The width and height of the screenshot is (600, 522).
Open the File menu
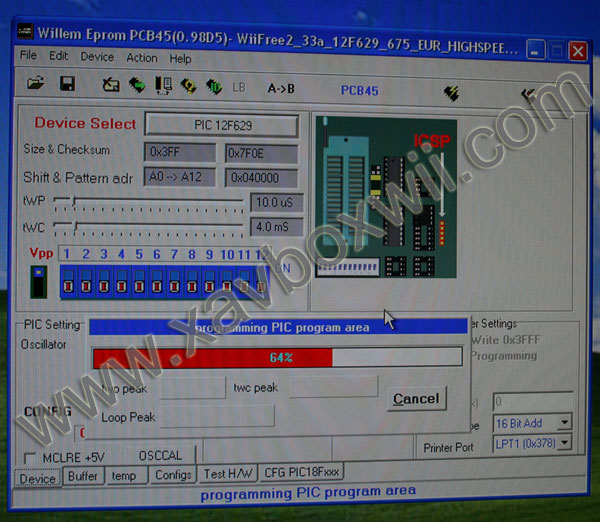[x=28, y=55]
